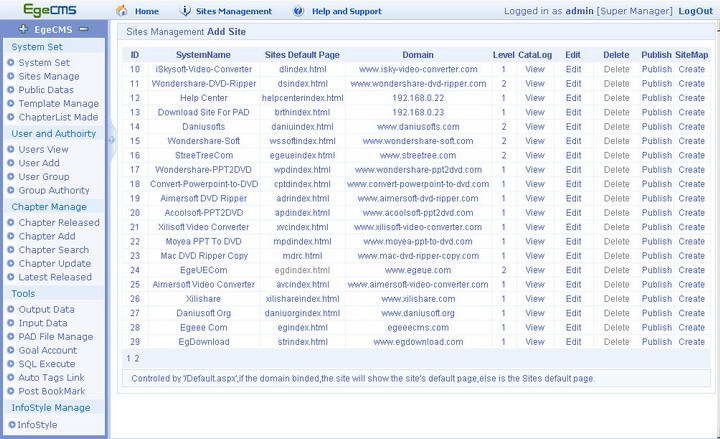This screenshot has height=439, width=720.
Task: Click default page wssoftindex.html
Action: [x=302, y=141]
